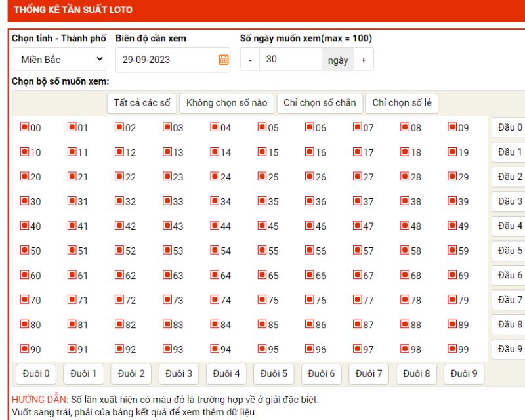Toggle the checkbox for number 99

(452, 348)
